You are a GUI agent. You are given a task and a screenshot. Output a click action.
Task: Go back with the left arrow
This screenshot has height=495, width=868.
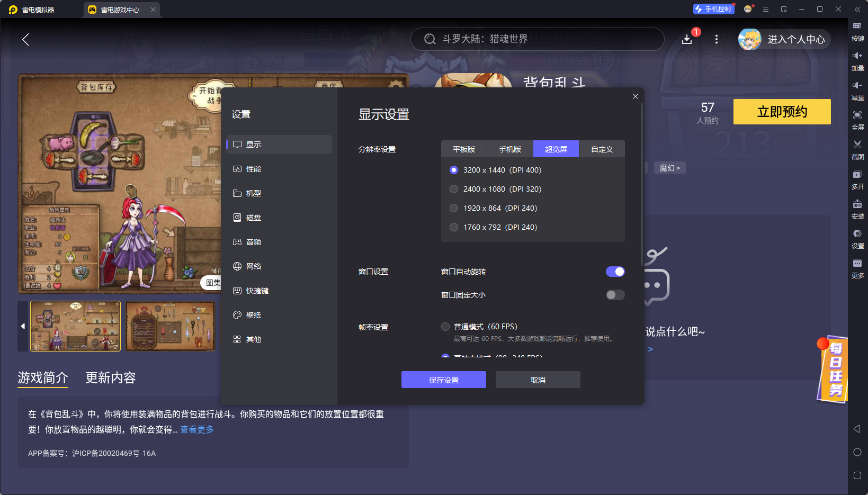25,39
